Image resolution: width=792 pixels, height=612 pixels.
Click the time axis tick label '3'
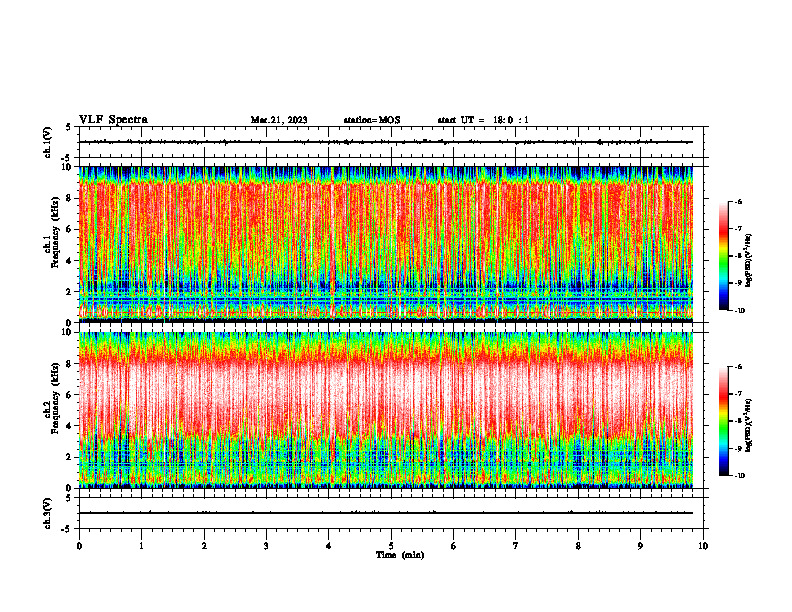coord(266,546)
